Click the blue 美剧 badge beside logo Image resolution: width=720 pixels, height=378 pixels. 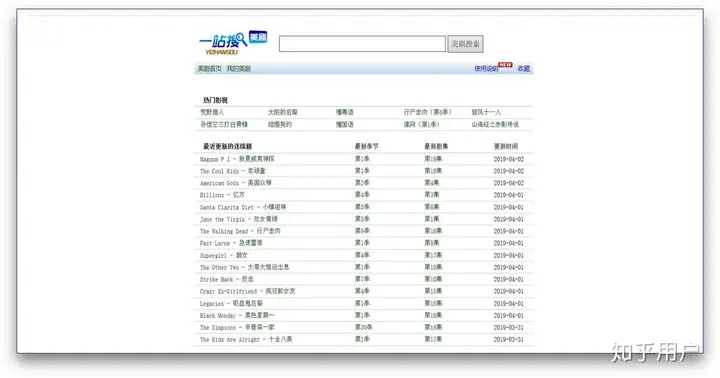[258, 37]
